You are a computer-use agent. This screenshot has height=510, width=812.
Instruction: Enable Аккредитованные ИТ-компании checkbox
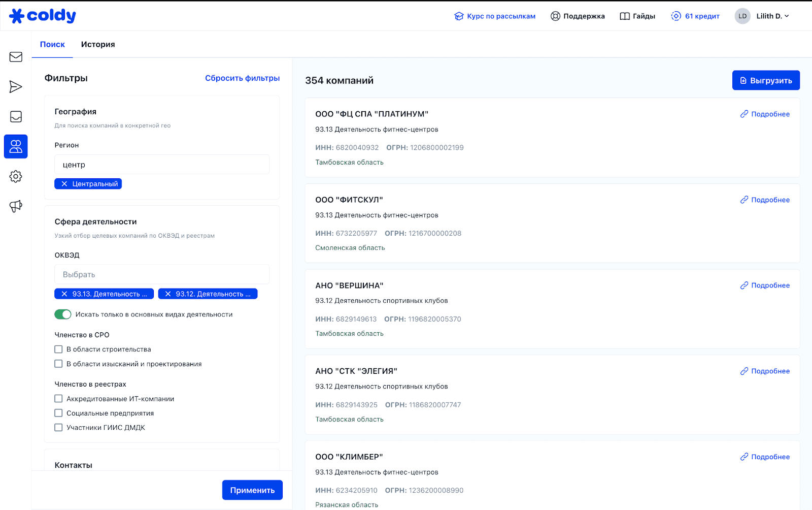[x=59, y=399]
